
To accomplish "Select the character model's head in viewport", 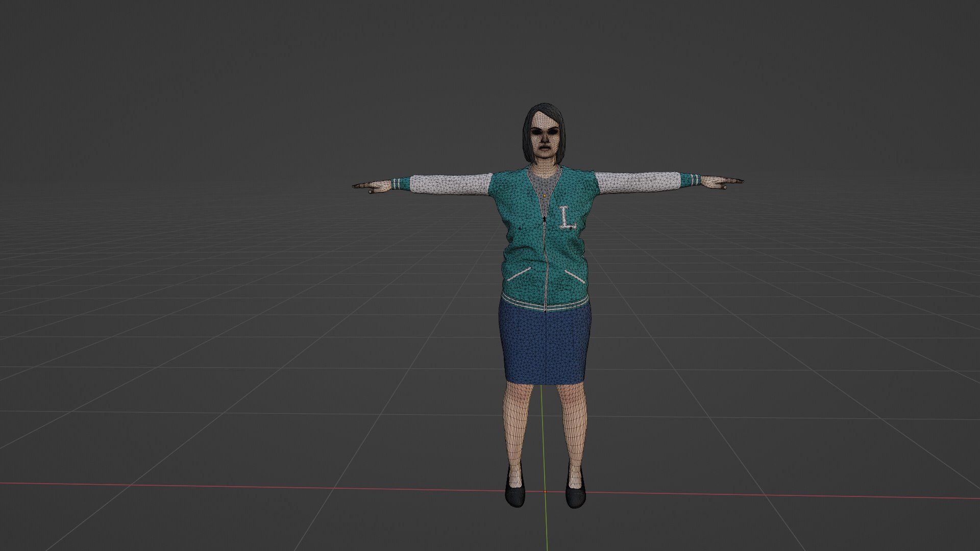I will coord(545,133).
